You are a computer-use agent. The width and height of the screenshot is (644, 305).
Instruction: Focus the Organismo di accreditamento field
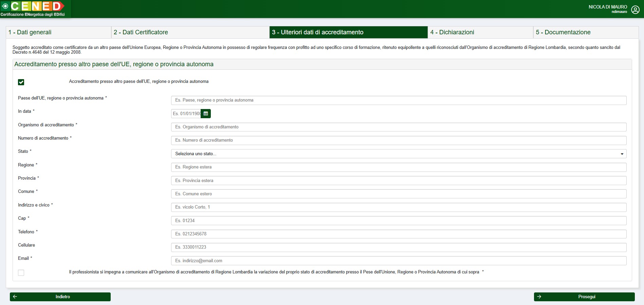399,127
